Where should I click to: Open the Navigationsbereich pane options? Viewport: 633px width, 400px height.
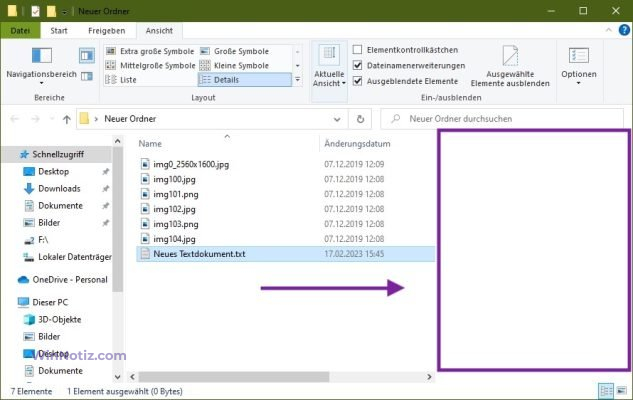tap(42, 65)
